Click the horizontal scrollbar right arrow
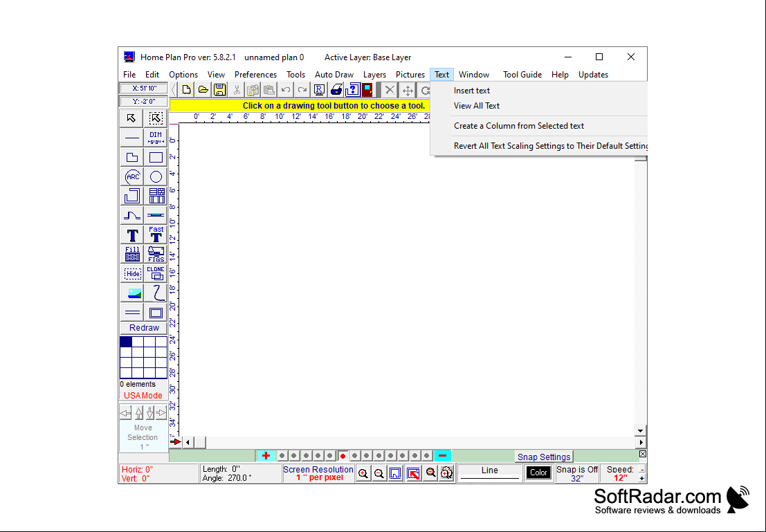The width and height of the screenshot is (766, 532). click(x=641, y=442)
